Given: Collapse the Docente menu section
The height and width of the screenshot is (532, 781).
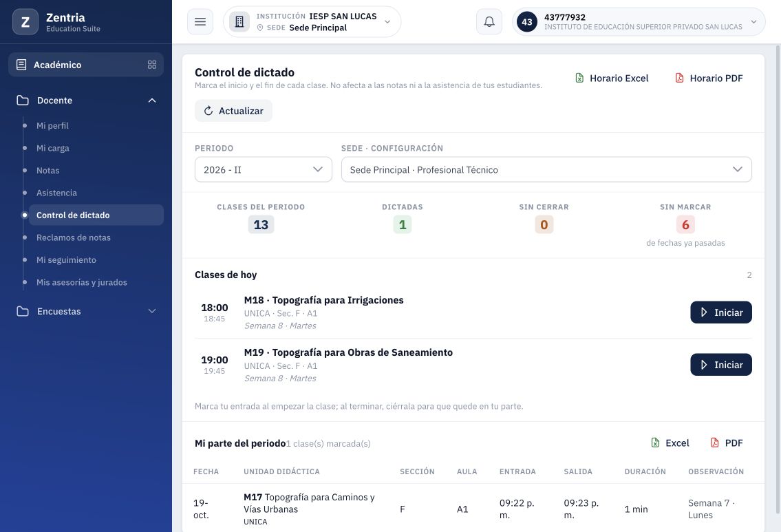Looking at the screenshot, I should pyautogui.click(x=152, y=100).
